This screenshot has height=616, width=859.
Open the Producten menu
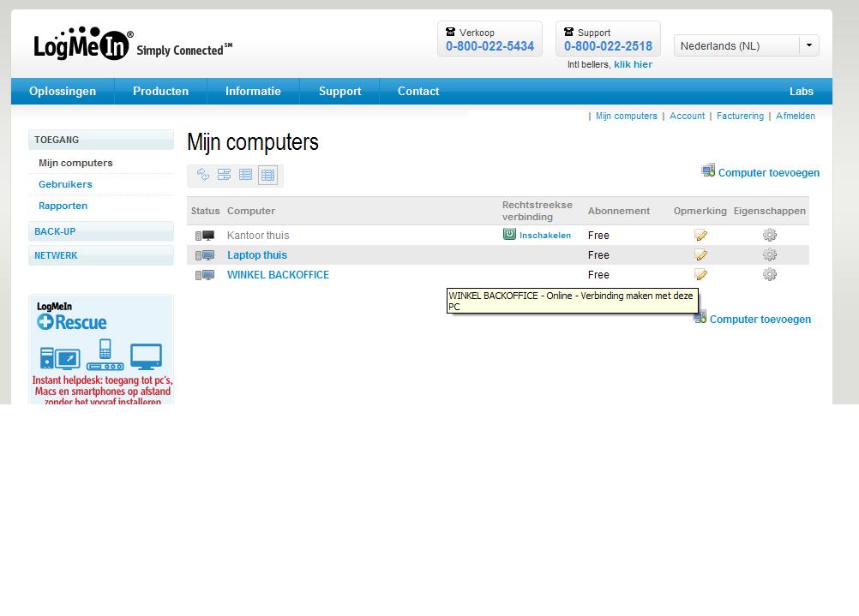[x=160, y=92]
